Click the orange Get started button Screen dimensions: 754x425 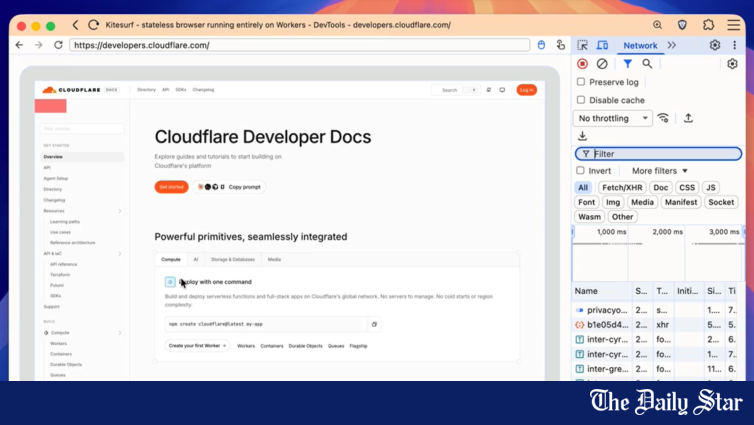coord(171,187)
